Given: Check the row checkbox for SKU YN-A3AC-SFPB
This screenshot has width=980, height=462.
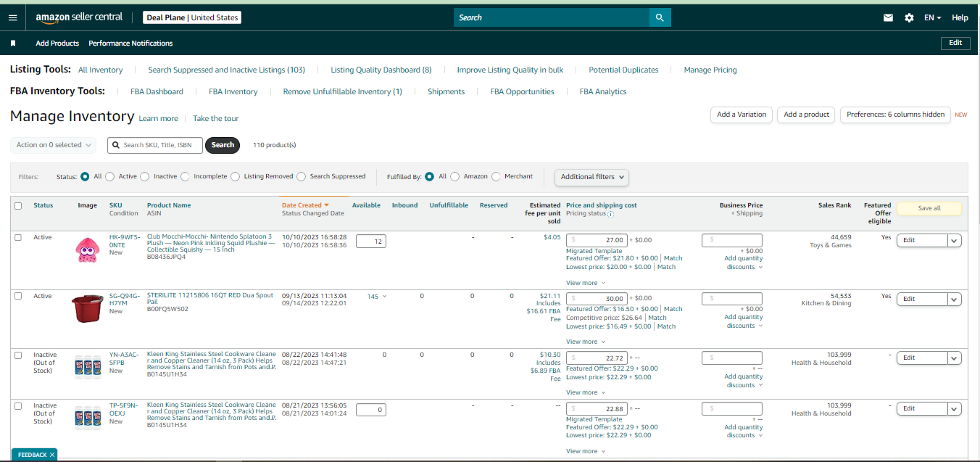Looking at the screenshot, I should click(19, 355).
